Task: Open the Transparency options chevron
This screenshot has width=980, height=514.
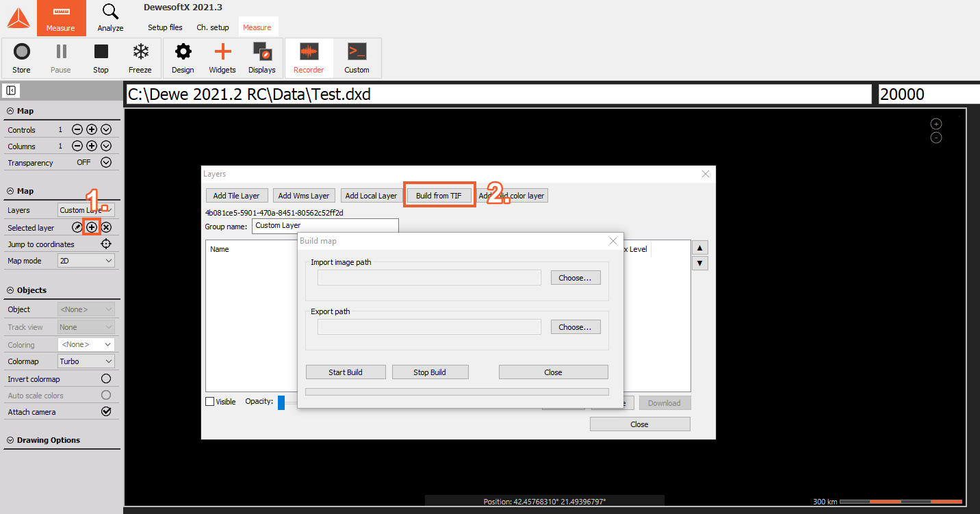Action: [106, 162]
